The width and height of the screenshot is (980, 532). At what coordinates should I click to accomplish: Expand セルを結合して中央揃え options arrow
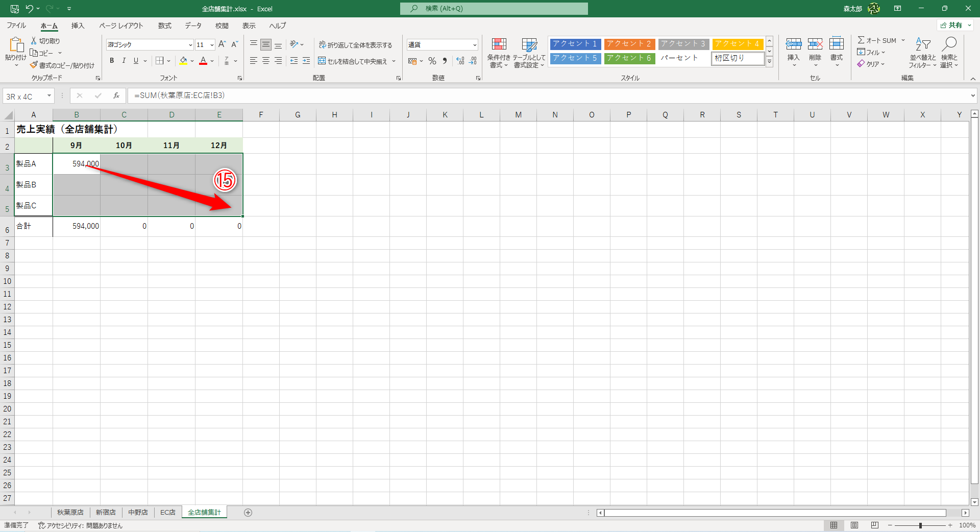pos(394,61)
